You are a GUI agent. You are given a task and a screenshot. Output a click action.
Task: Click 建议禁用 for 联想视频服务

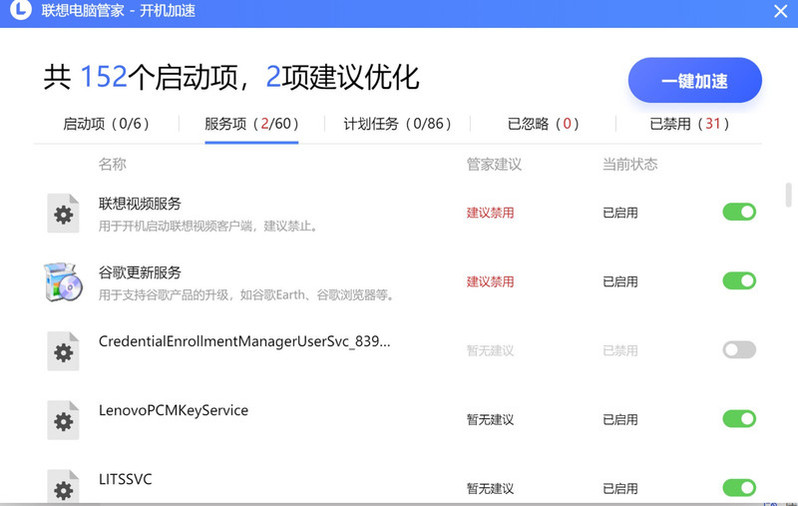[490, 213]
